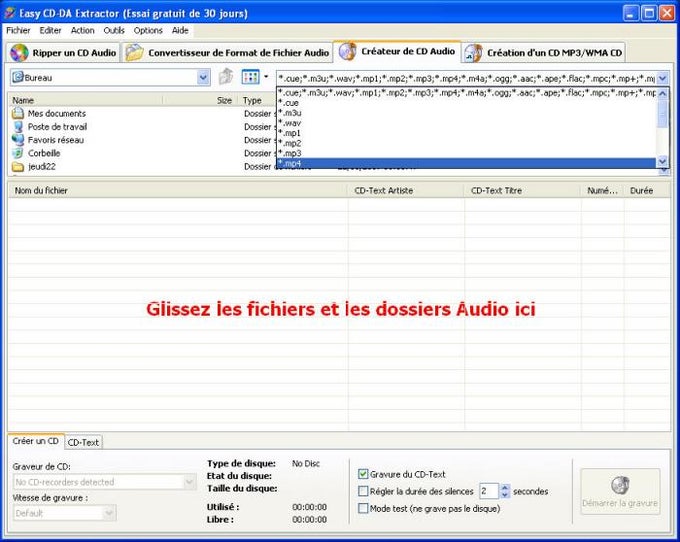Screen dimensions: 680x542
Task: Click the app icon in title bar
Action: [x=10, y=13]
